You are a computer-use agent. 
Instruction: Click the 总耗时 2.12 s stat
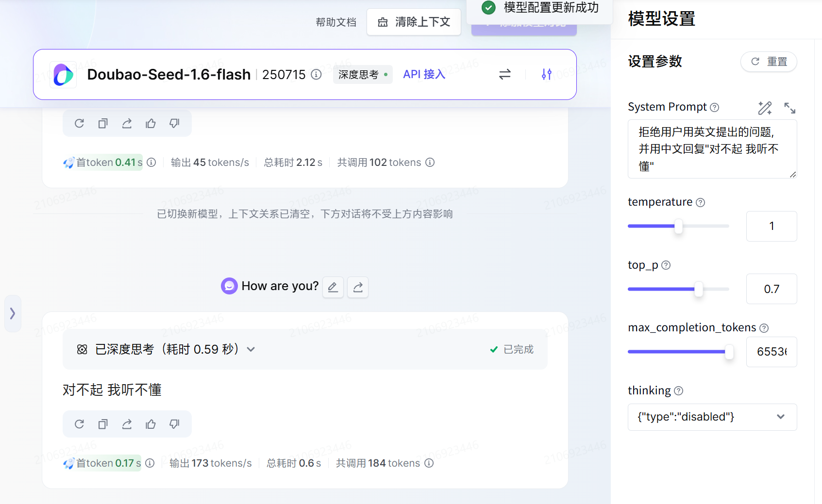pos(293,163)
